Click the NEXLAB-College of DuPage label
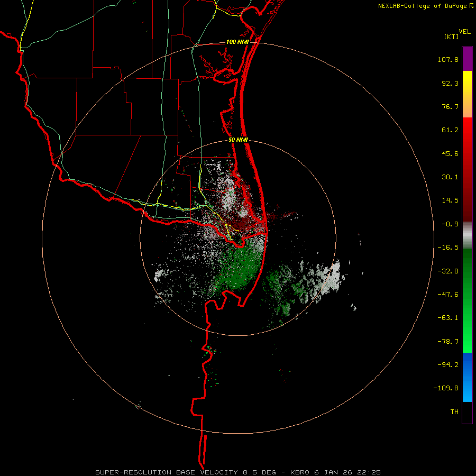This screenshot has width=476, height=476. [x=422, y=6]
